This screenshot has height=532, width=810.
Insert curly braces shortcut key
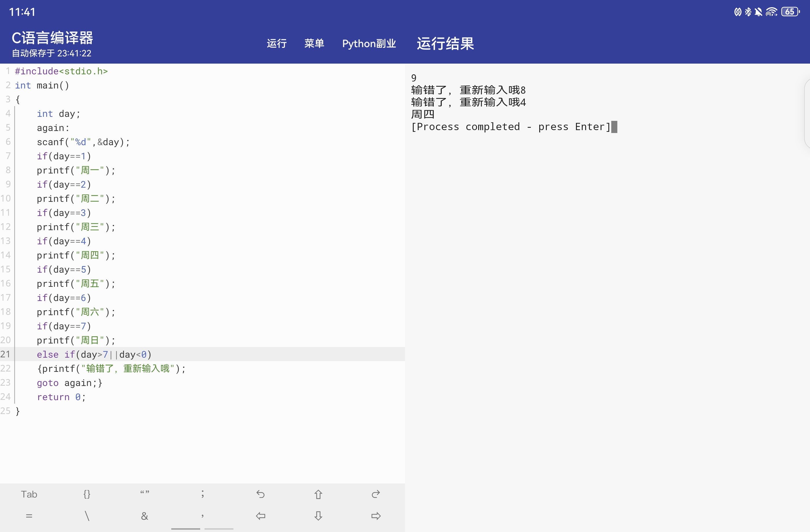tap(87, 494)
